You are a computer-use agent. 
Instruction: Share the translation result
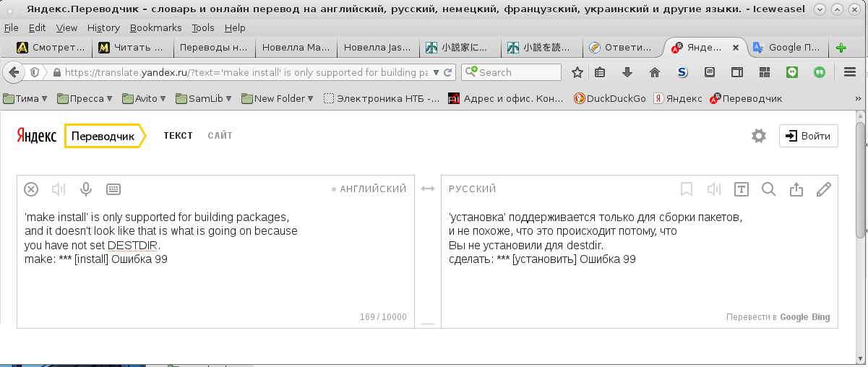(x=796, y=189)
